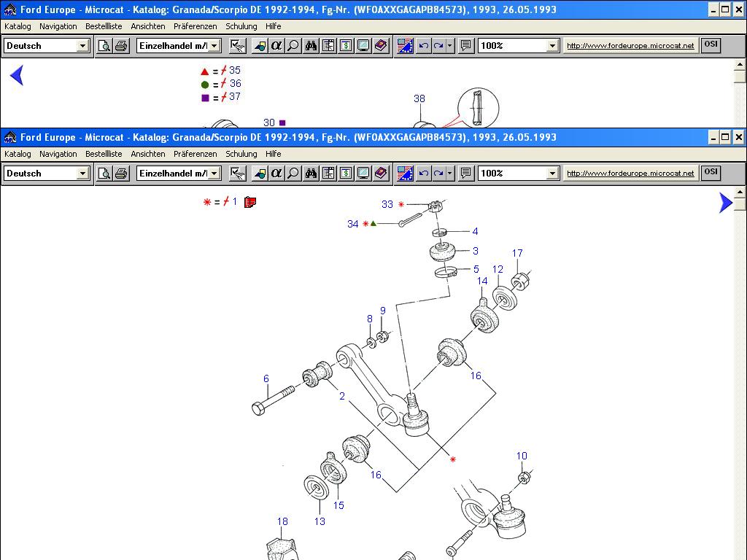This screenshot has width=747, height=560.
Task: Open the 100% zoom dropdown in the background window
Action: 552,46
